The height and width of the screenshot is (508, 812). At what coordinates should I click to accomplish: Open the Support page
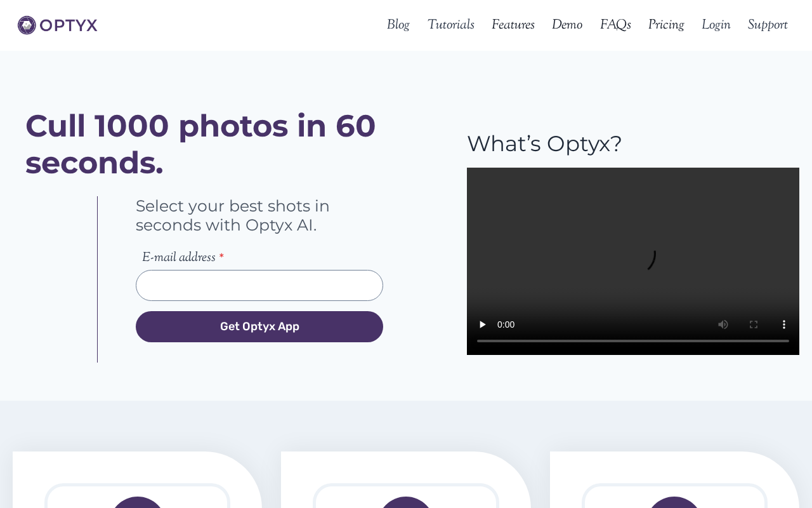point(767,25)
